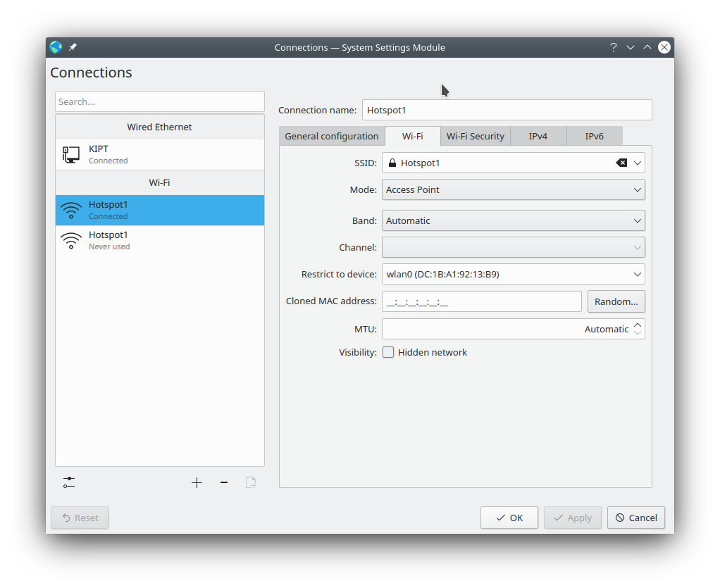Click the Restrict to device label
Image resolution: width=720 pixels, height=588 pixels.
click(339, 274)
